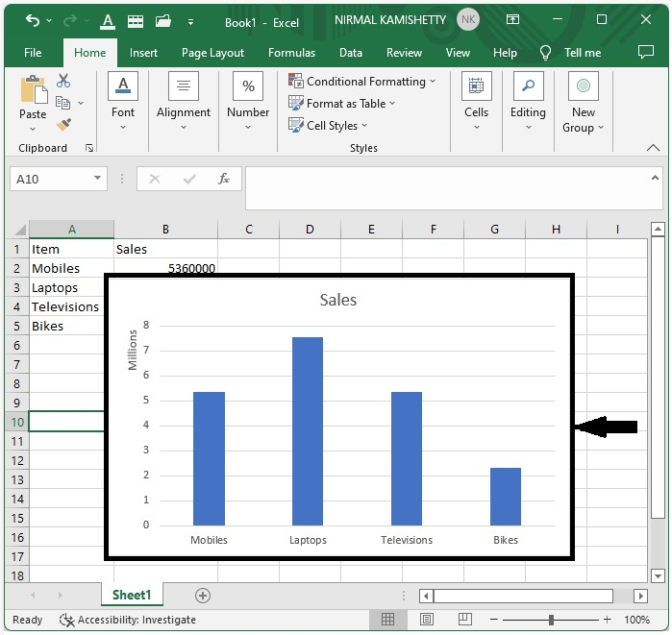Screen dimensions: 672x635
Task: Add a new sheet with plus icon
Action: point(202,596)
